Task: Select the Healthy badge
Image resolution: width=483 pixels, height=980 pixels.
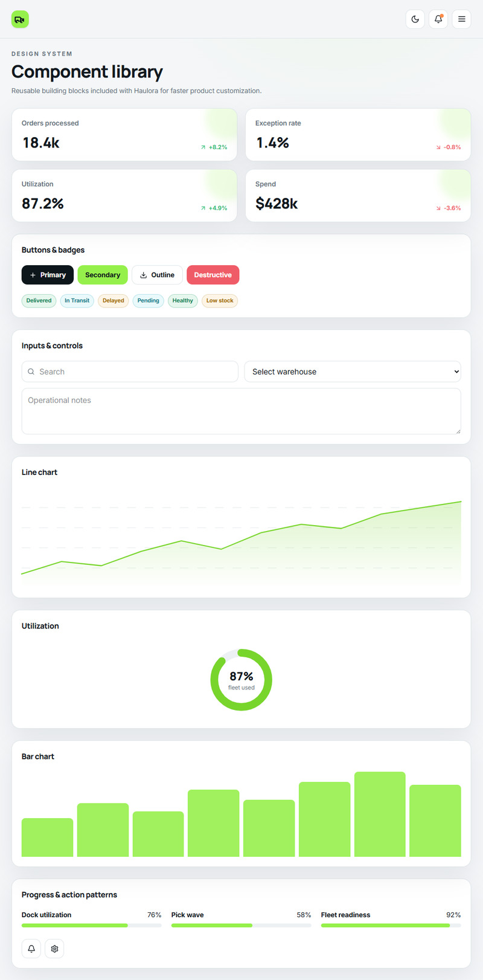Action: [183, 300]
